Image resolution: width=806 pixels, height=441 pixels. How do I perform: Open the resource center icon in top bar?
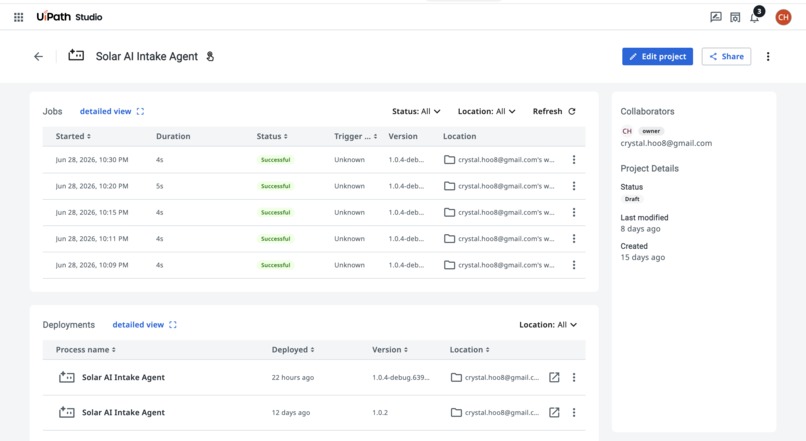(x=735, y=17)
